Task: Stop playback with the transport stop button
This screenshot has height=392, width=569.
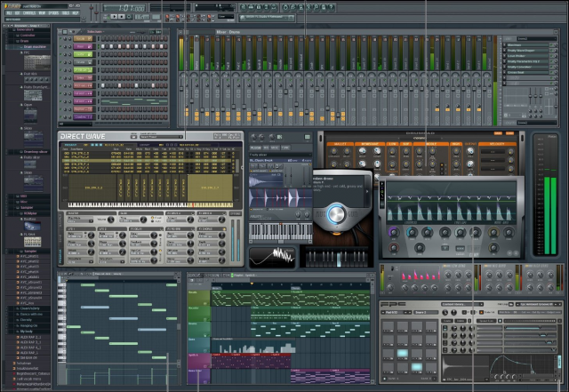Action: 122,17
